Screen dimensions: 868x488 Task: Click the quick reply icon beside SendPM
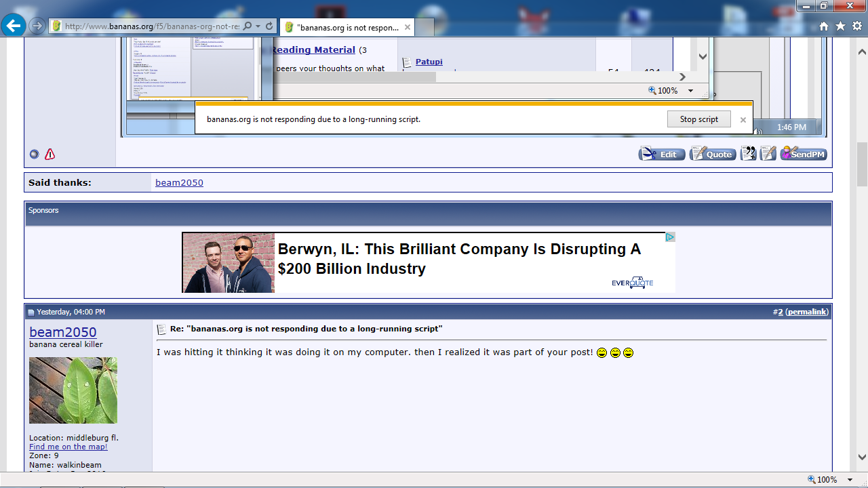(x=768, y=154)
